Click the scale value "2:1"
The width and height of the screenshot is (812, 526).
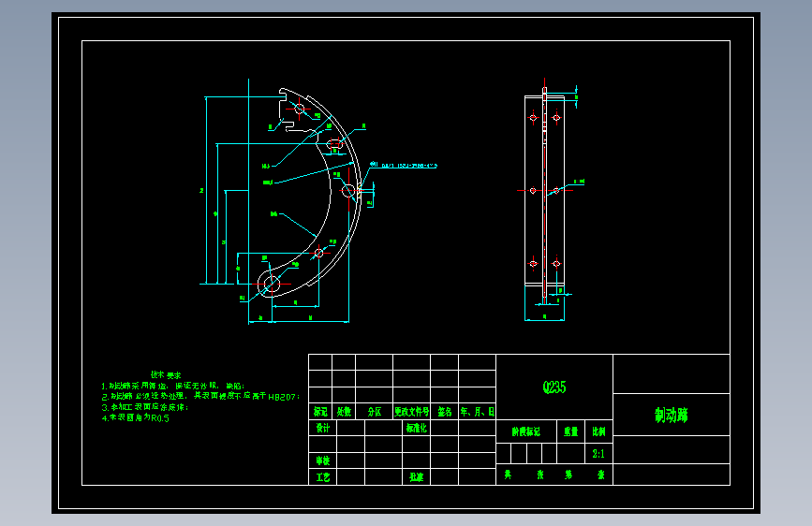pos(598,454)
